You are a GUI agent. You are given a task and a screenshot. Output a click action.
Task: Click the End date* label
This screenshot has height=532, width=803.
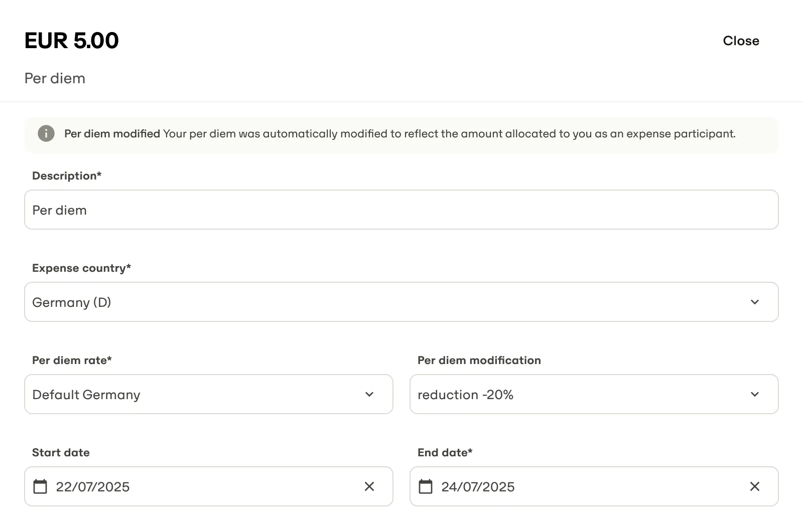pyautogui.click(x=445, y=452)
